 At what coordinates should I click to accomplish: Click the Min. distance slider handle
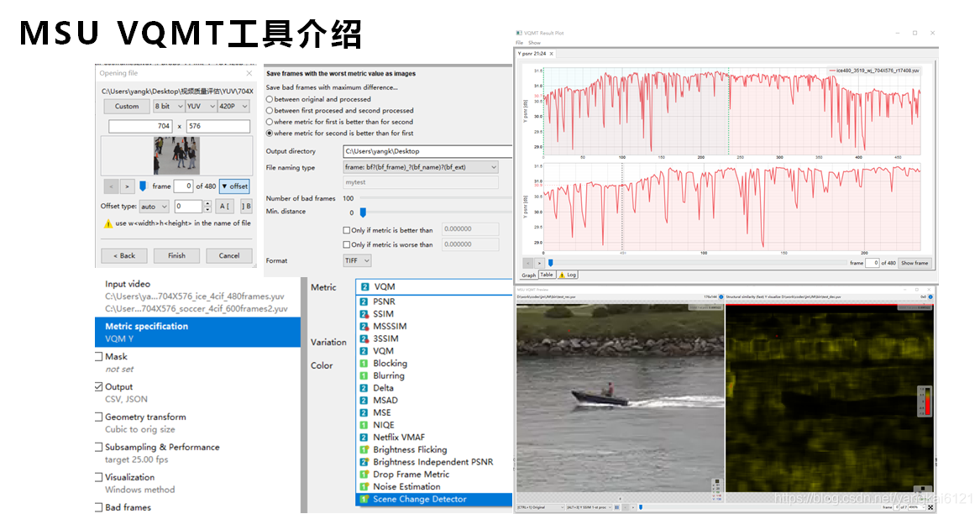click(363, 212)
